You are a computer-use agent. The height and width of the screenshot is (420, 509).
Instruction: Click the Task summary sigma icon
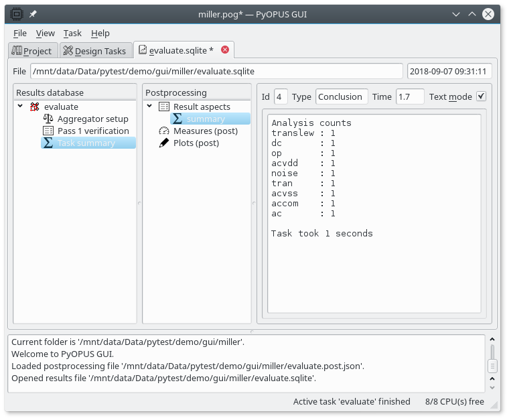pyautogui.click(x=48, y=143)
